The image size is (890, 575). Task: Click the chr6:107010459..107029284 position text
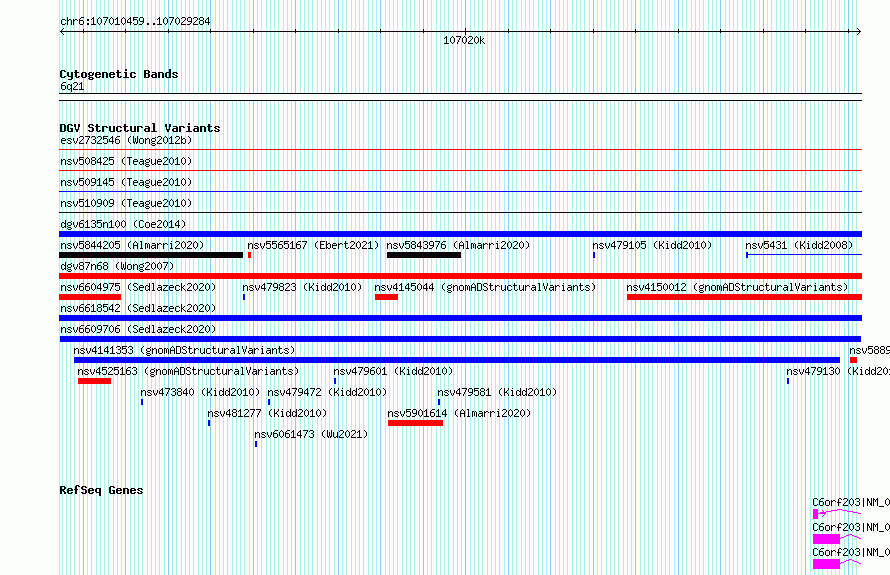[135, 21]
